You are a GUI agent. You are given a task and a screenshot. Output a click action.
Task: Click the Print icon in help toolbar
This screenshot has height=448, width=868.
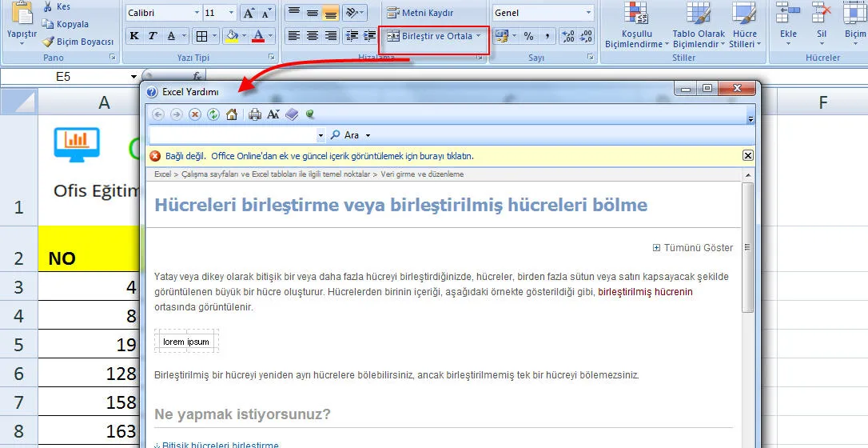coord(255,114)
